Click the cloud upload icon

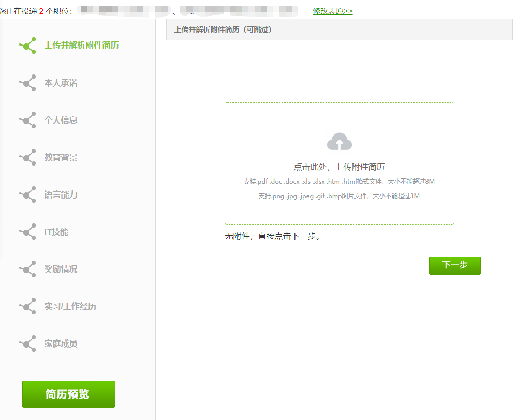339,142
